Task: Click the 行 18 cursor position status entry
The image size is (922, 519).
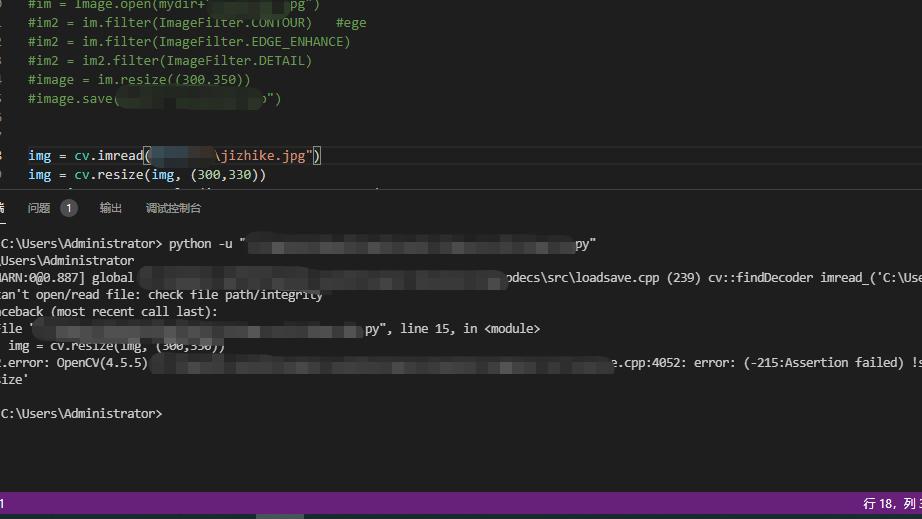Action: click(x=892, y=504)
